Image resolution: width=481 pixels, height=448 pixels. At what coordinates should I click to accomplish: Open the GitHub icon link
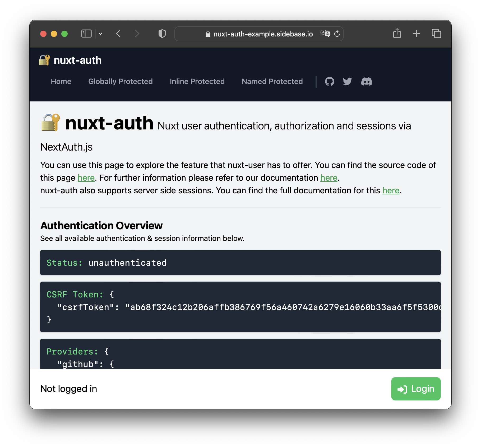tap(330, 82)
